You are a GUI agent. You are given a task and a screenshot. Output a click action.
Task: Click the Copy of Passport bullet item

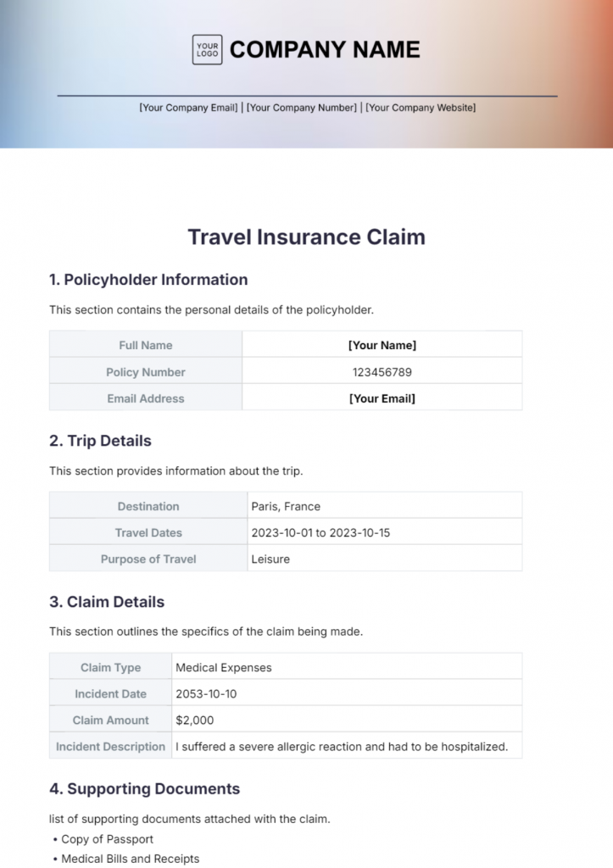click(108, 839)
